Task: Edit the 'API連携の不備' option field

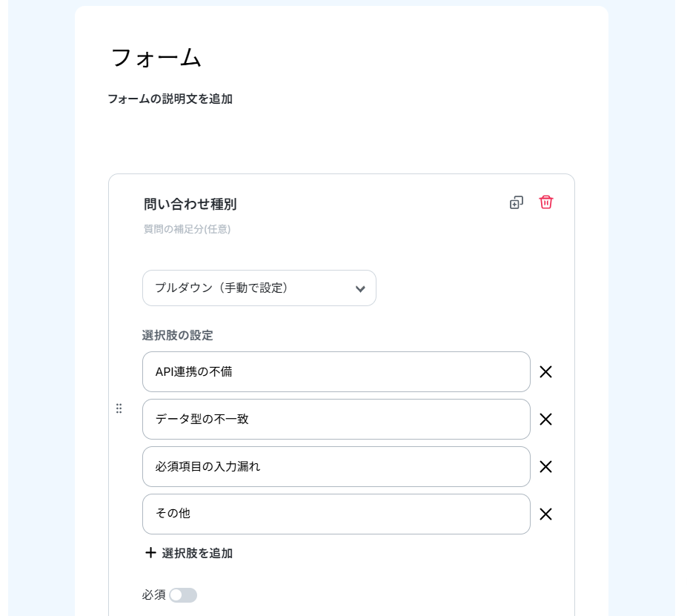Action: (x=336, y=372)
